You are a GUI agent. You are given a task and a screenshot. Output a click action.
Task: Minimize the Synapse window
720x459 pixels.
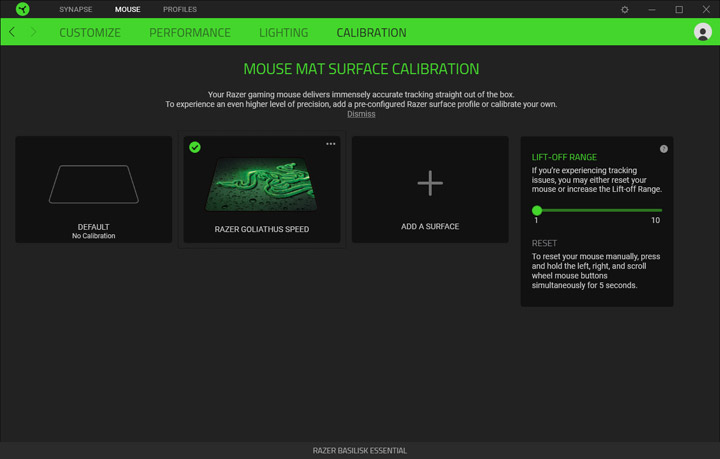[x=652, y=9]
